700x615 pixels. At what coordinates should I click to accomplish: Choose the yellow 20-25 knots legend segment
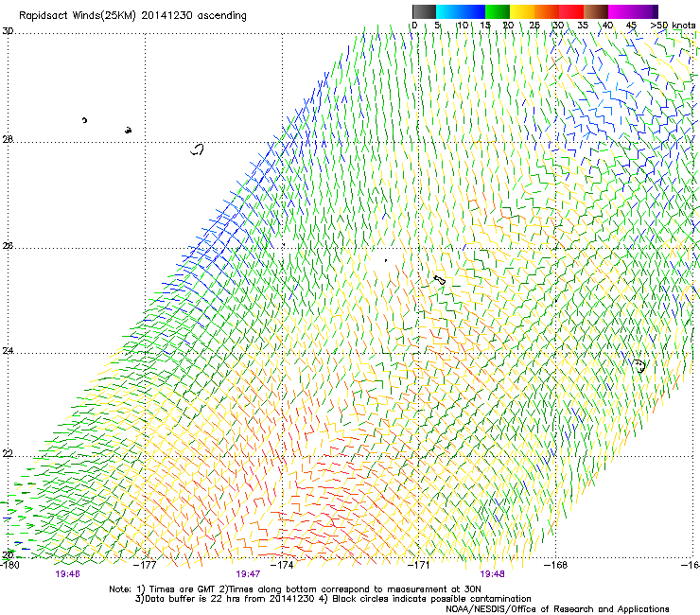[522, 11]
